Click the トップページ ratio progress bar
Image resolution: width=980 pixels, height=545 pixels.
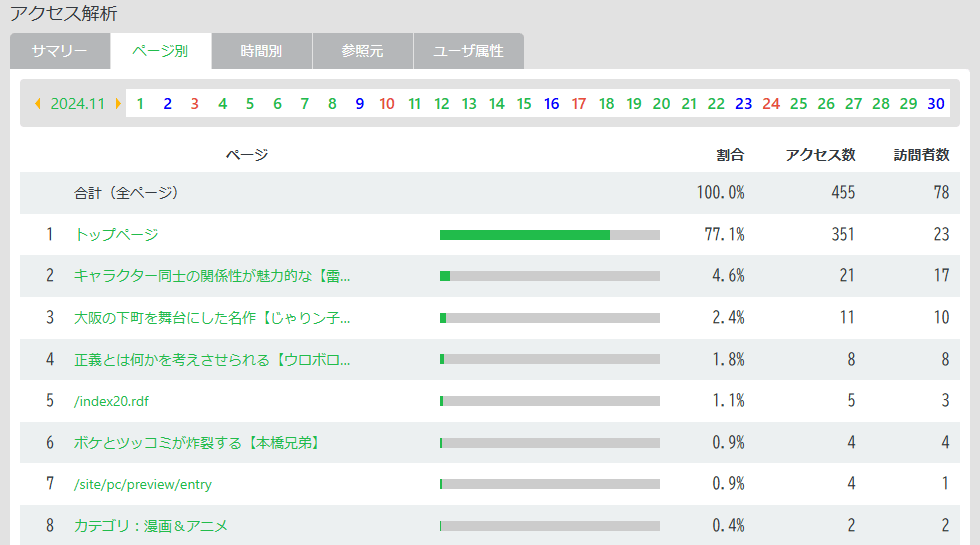click(549, 235)
